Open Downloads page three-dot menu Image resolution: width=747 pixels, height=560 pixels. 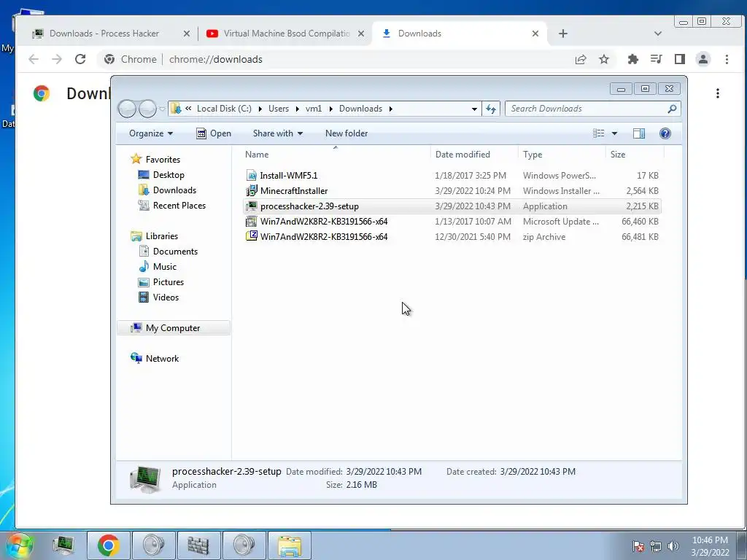[x=718, y=93]
